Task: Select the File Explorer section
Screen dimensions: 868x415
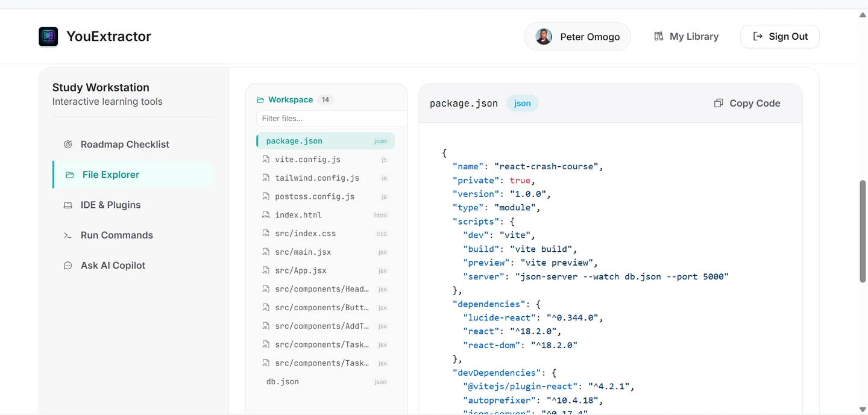Action: click(x=133, y=175)
